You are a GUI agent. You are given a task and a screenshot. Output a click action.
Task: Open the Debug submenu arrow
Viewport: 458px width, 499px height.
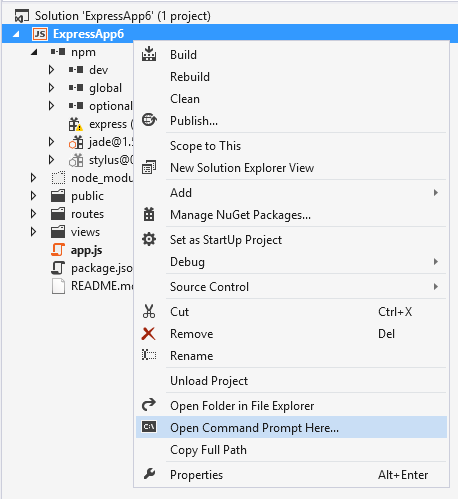[436, 262]
